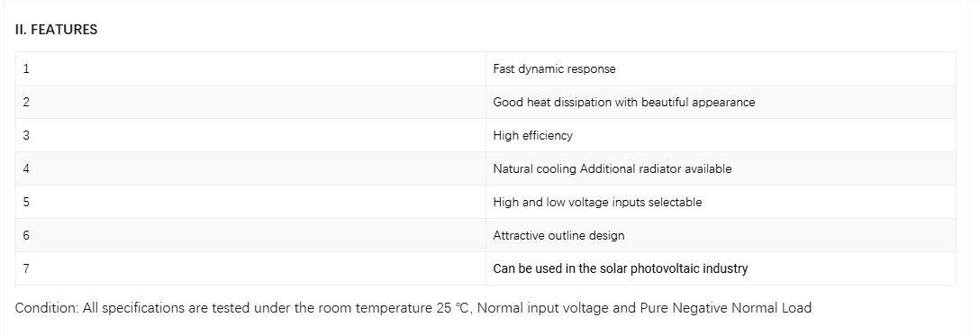Select the row number 5 cell
The width and height of the screenshot is (980, 336).
(250, 202)
